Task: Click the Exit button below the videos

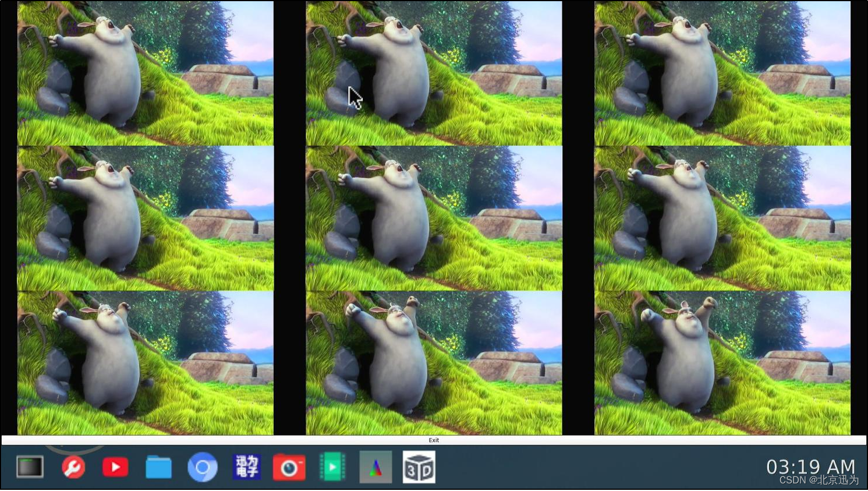Action: 434,440
